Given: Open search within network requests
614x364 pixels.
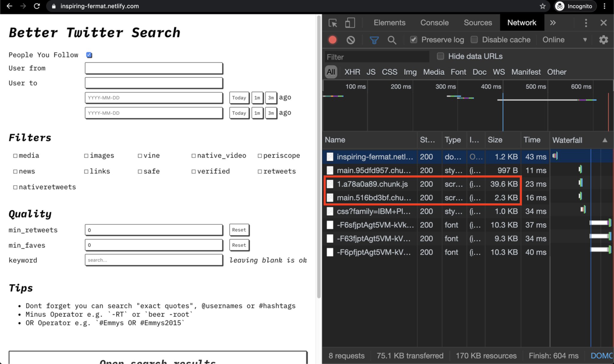Looking at the screenshot, I should coord(392,40).
